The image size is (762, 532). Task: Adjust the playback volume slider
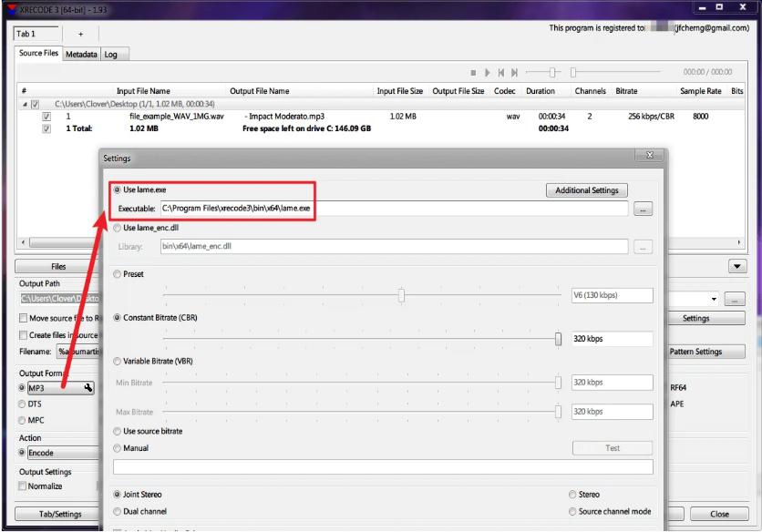click(x=552, y=73)
